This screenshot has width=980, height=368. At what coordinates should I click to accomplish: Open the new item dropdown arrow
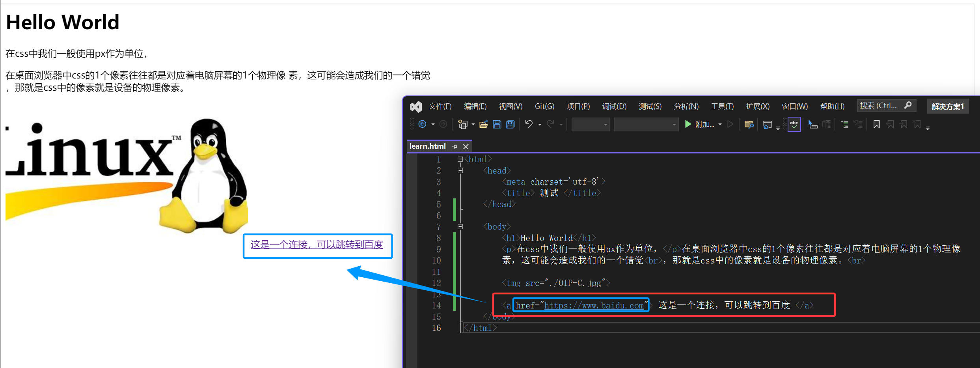[473, 125]
